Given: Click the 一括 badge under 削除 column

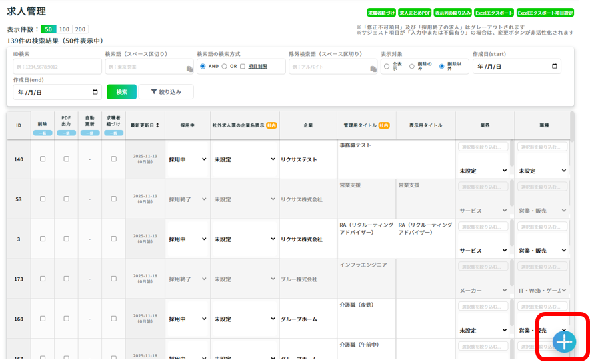Looking at the screenshot, I should click(x=42, y=133).
